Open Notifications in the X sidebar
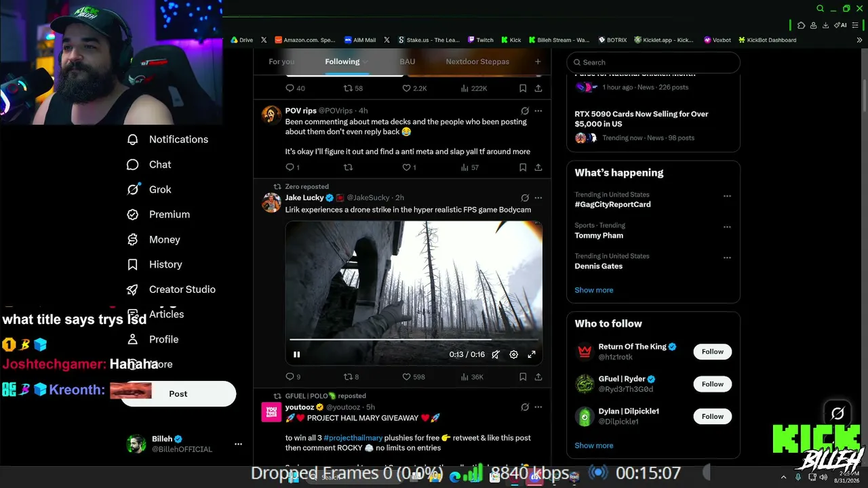 [x=167, y=140]
